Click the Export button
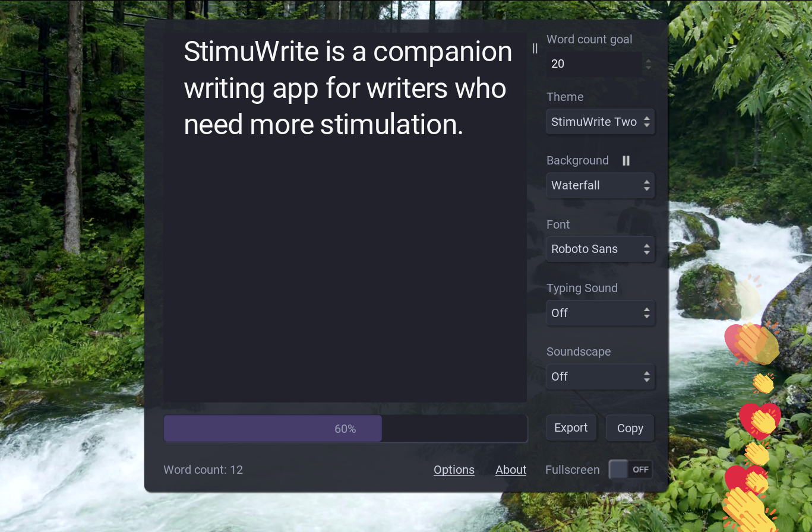This screenshot has height=532, width=812. click(x=571, y=427)
